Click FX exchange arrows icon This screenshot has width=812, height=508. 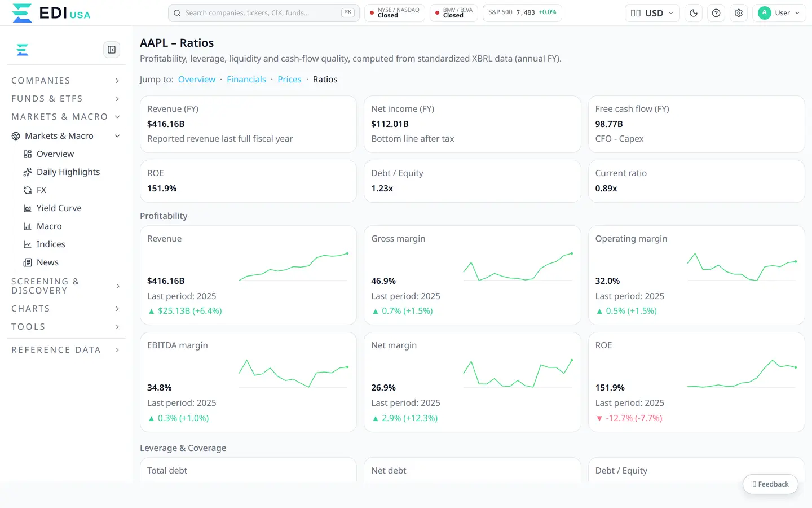[28, 190]
